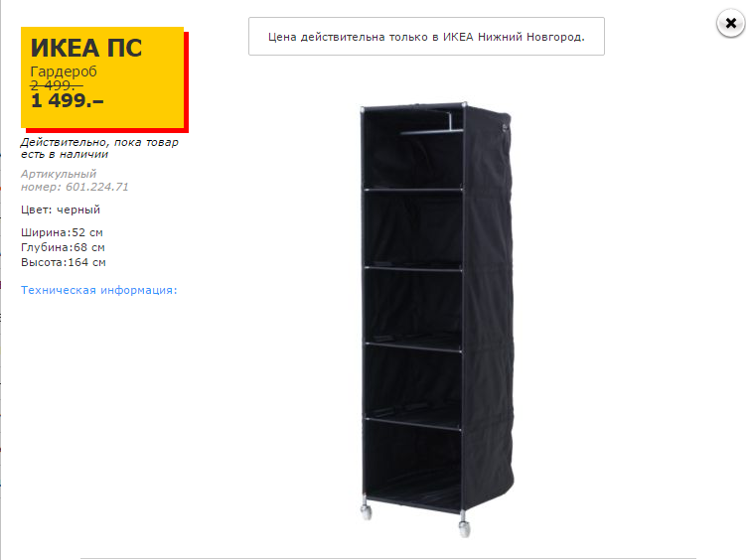Viewport: 750px width, 560px height.
Task: Click the red shadow edge of price tag
Action: pyautogui.click(x=187, y=81)
